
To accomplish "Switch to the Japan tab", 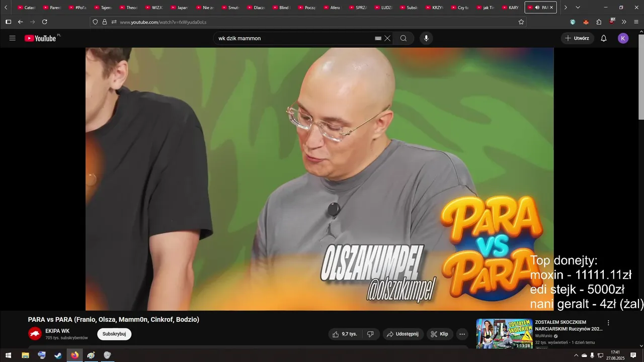I will click(x=179, y=8).
